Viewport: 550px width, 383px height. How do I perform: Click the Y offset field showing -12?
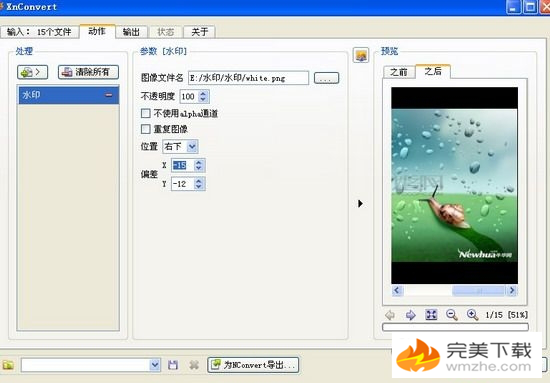183,184
